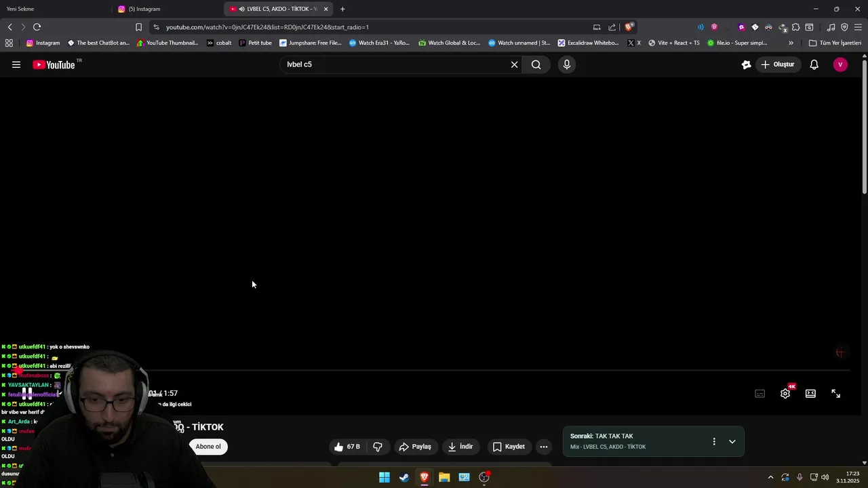868x488 pixels.
Task: Start voice search with microphone
Action: coord(567,64)
